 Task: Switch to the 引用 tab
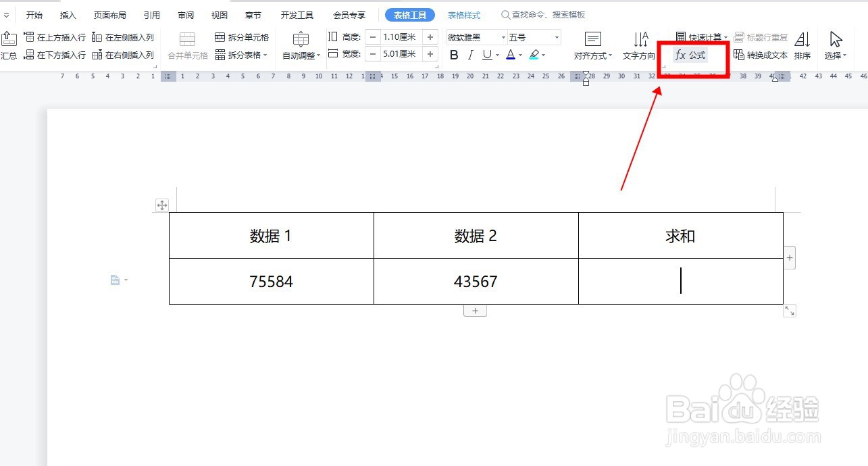(152, 15)
